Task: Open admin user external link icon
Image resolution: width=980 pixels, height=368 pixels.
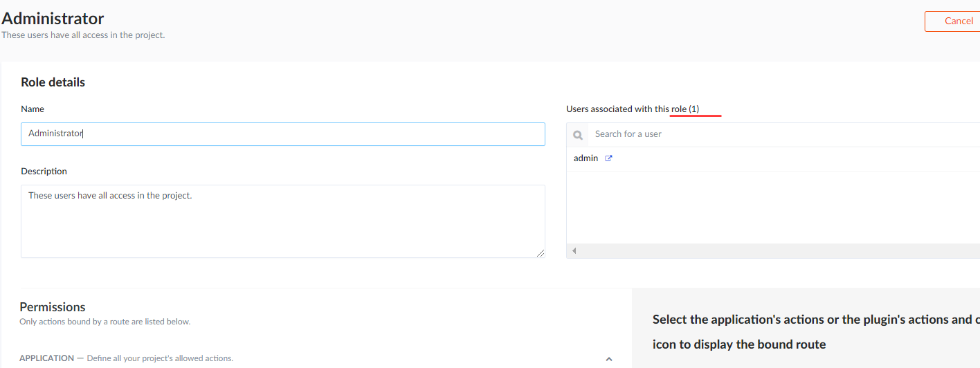Action: point(609,158)
